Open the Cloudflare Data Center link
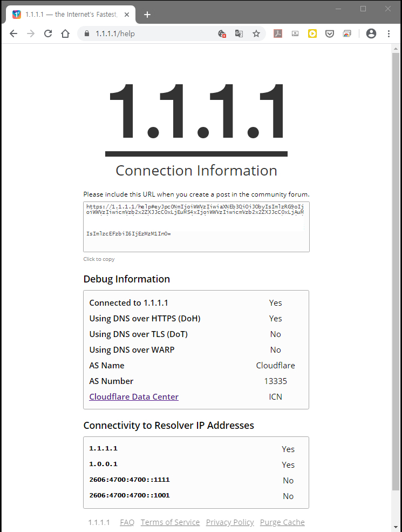Image resolution: width=402 pixels, height=532 pixels. point(134,396)
